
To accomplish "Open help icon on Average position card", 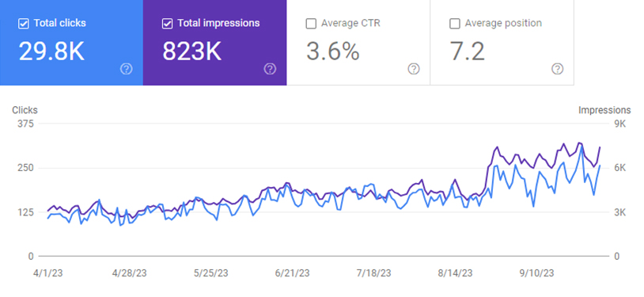I will pyautogui.click(x=557, y=69).
